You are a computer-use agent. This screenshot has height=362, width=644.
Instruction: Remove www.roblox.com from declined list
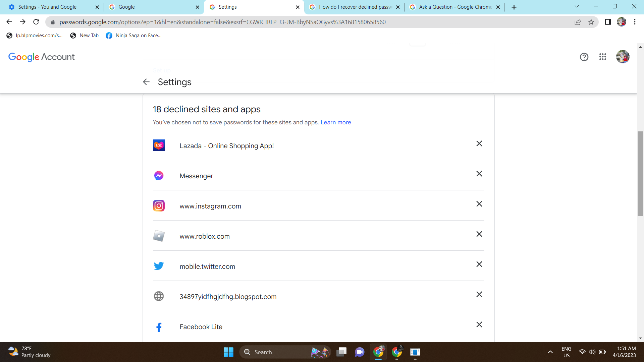click(x=479, y=234)
